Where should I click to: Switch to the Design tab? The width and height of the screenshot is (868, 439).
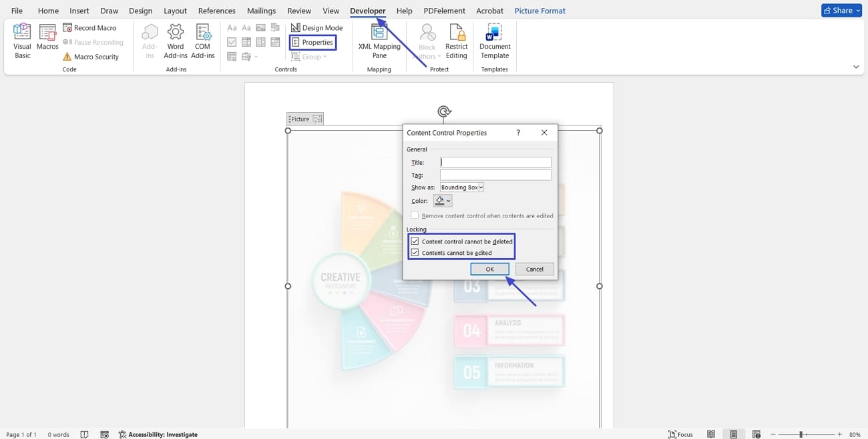[x=140, y=11]
